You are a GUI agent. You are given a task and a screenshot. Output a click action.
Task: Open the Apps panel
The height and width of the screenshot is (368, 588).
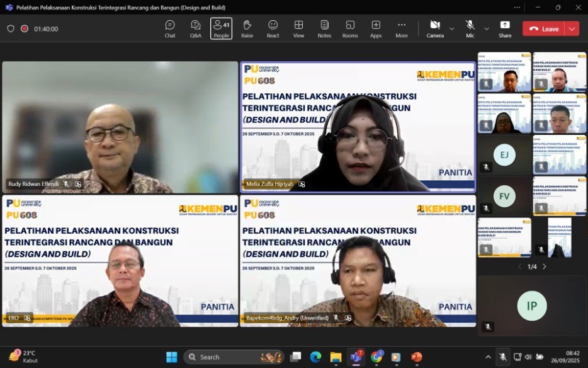click(x=376, y=28)
